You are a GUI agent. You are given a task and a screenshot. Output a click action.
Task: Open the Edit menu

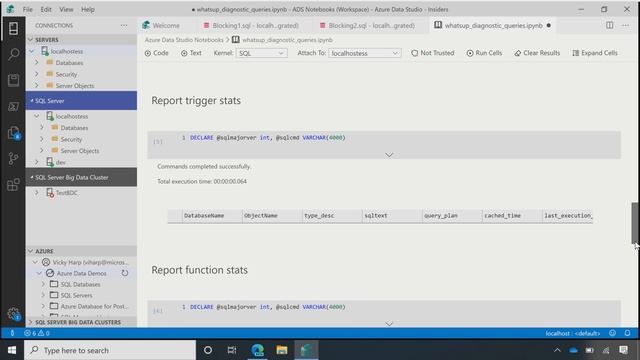[46, 9]
